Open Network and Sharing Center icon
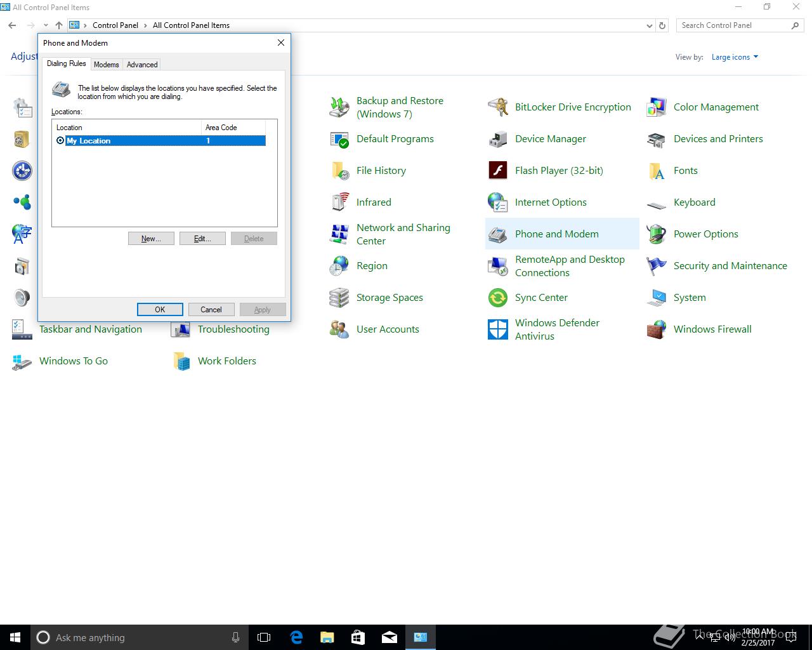812x650 pixels. (339, 234)
